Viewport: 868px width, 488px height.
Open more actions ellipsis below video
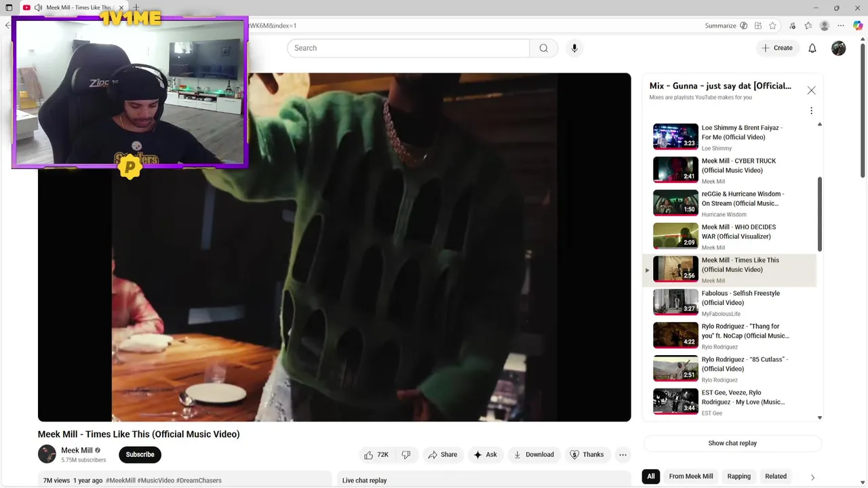623,455
